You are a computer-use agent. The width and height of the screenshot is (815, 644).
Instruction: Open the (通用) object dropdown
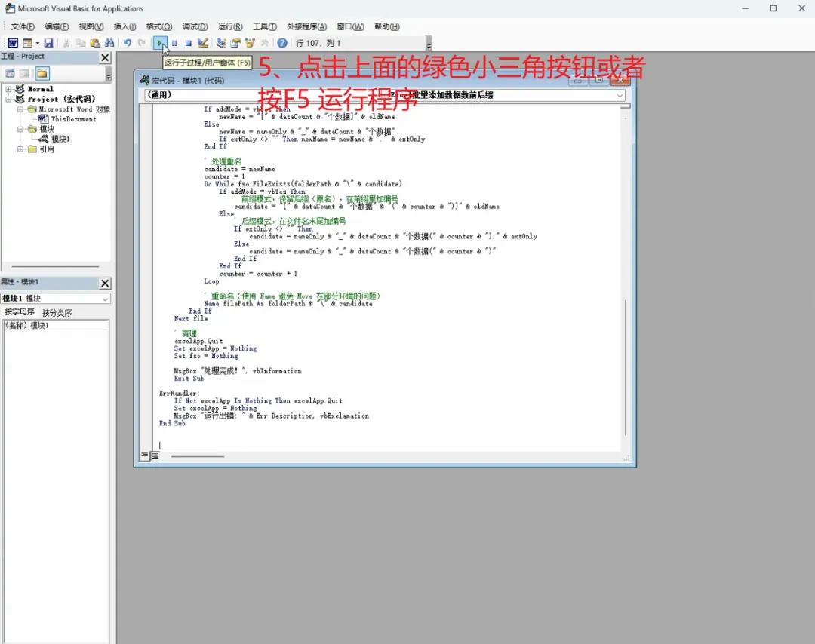click(x=266, y=95)
